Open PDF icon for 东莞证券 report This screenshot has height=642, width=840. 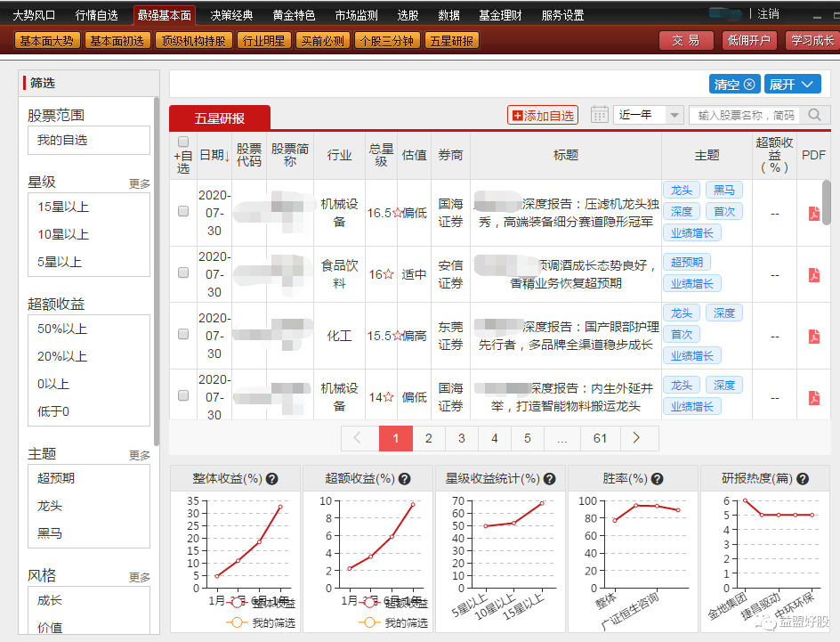[x=813, y=336]
